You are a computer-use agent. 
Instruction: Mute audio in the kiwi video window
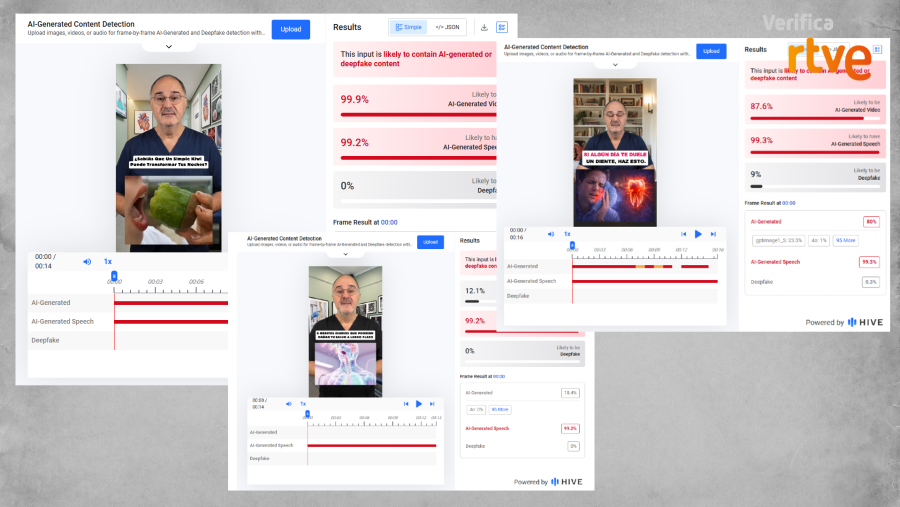coord(87,261)
